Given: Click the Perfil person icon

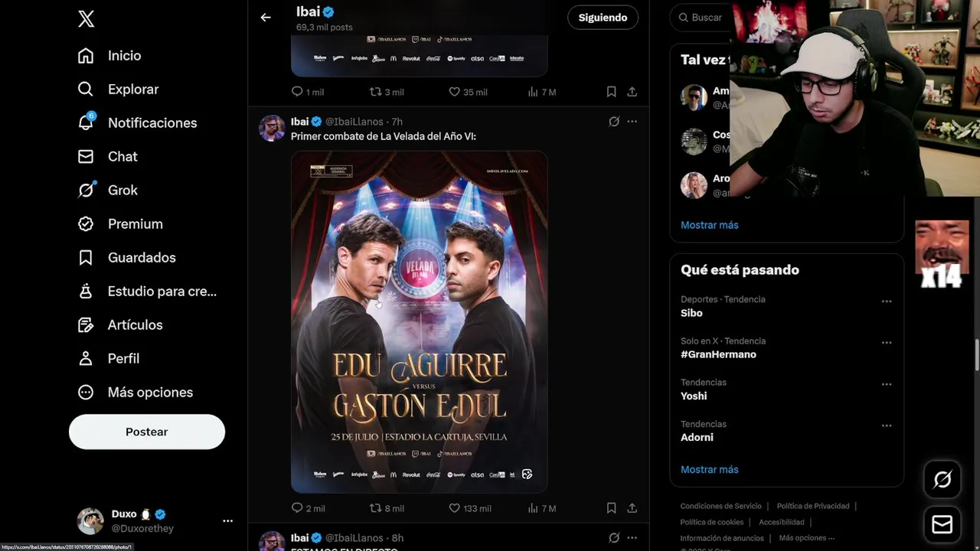Looking at the screenshot, I should 86,358.
